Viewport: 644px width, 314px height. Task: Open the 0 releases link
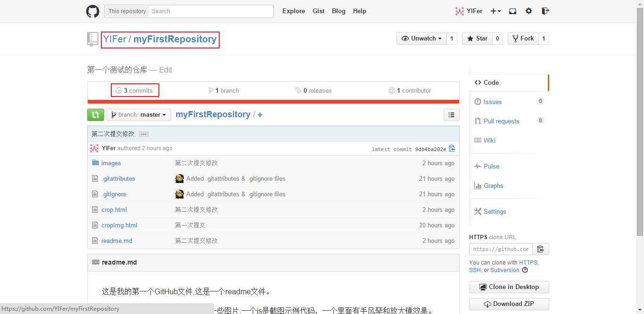[x=314, y=90]
